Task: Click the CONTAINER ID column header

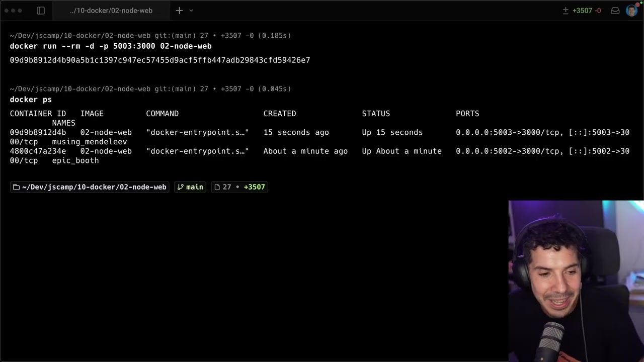Action: 38,114
